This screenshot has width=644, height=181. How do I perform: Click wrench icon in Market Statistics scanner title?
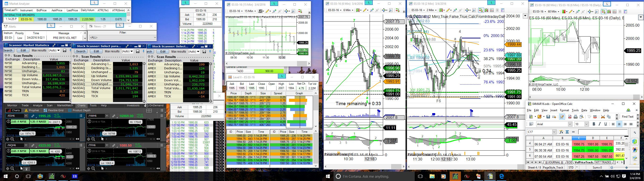[x=54, y=45]
